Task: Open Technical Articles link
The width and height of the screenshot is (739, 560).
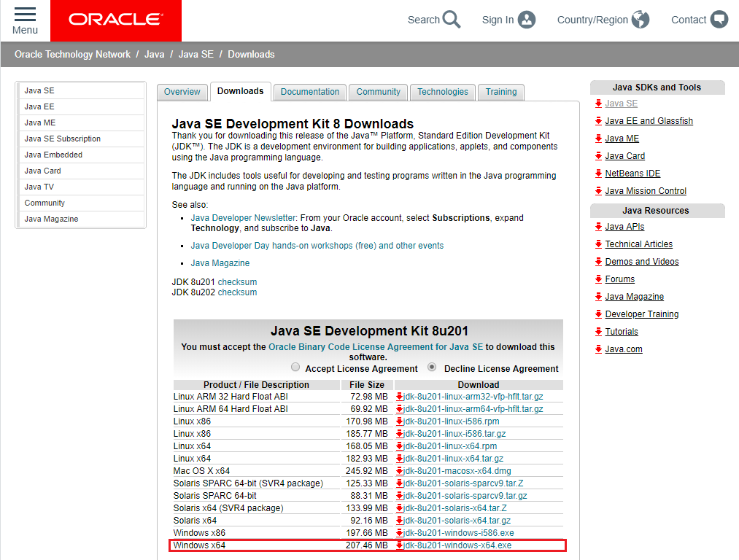Action: coord(638,244)
